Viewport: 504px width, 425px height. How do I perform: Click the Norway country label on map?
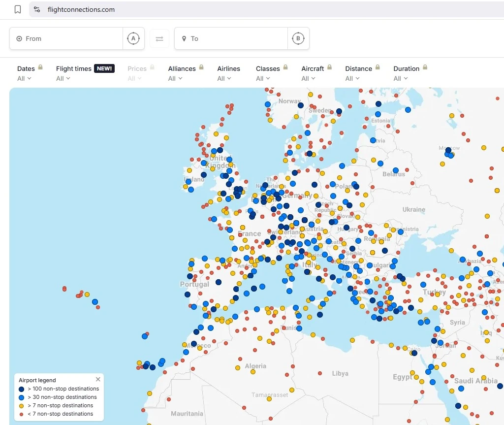point(289,101)
